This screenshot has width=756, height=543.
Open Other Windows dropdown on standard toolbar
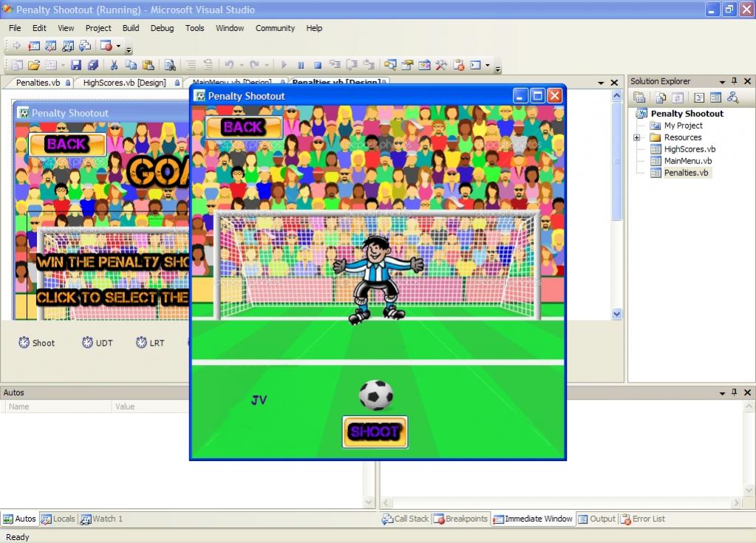488,65
